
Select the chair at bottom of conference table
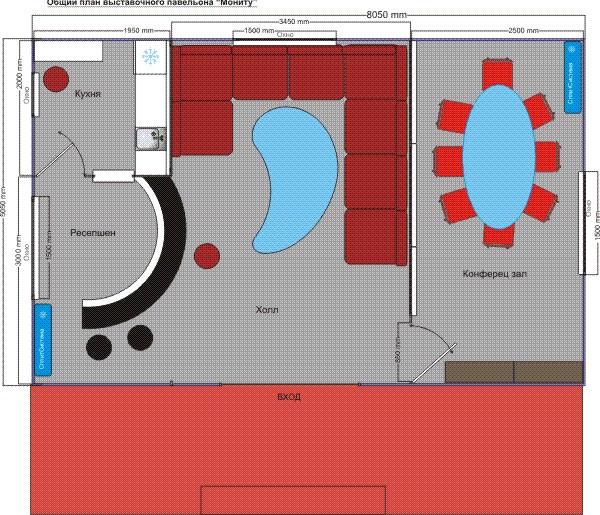click(x=499, y=236)
